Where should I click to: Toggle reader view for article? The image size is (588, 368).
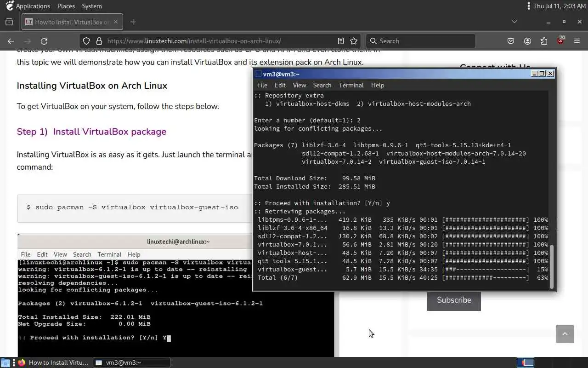tap(340, 41)
